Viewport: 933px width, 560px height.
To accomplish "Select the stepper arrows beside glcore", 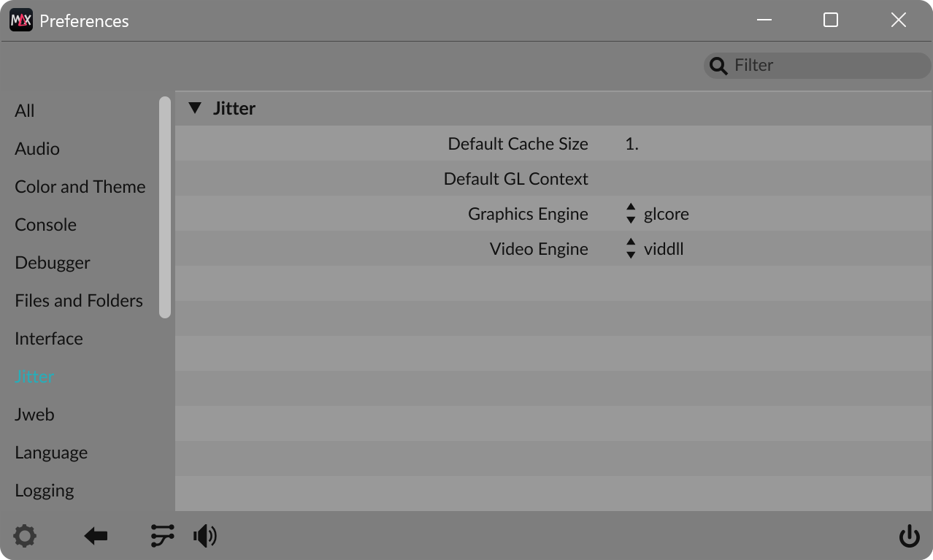I will point(629,213).
